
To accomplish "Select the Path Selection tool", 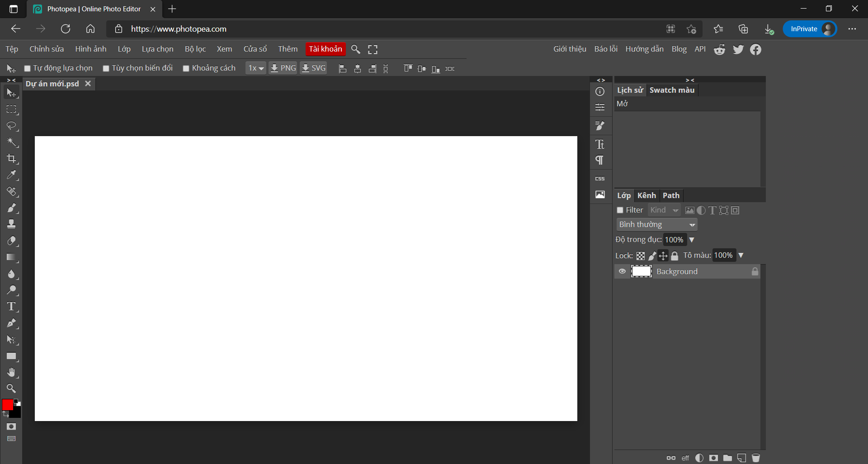I will tap(11, 340).
